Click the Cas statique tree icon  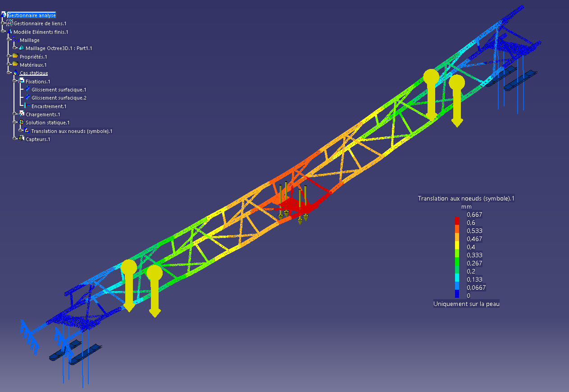pos(15,73)
